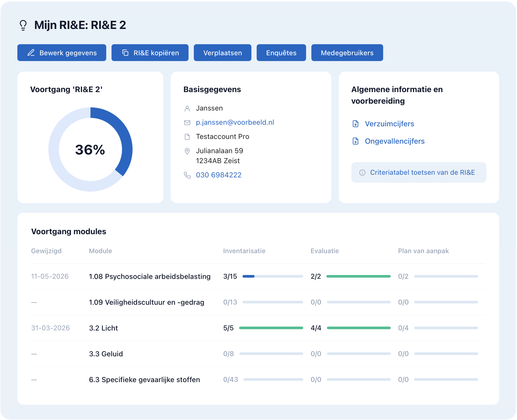The image size is (517, 420).
Task: Open the Ongevallencijfers link
Action: tap(395, 141)
